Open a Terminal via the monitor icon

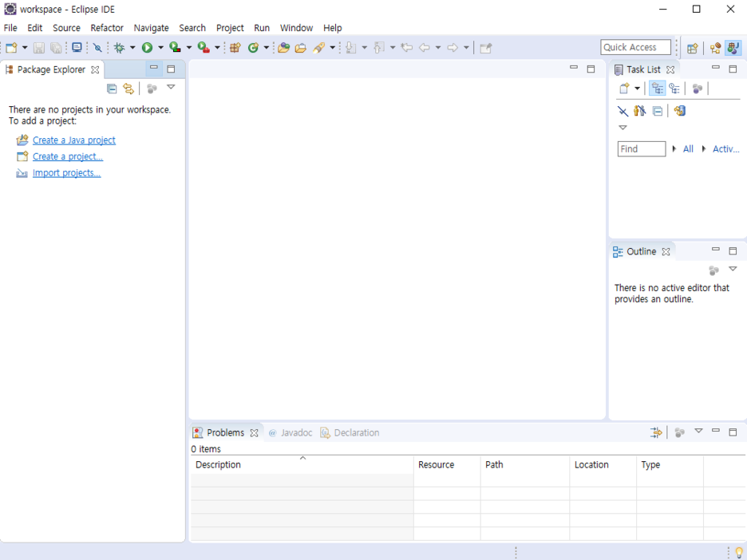click(x=77, y=48)
